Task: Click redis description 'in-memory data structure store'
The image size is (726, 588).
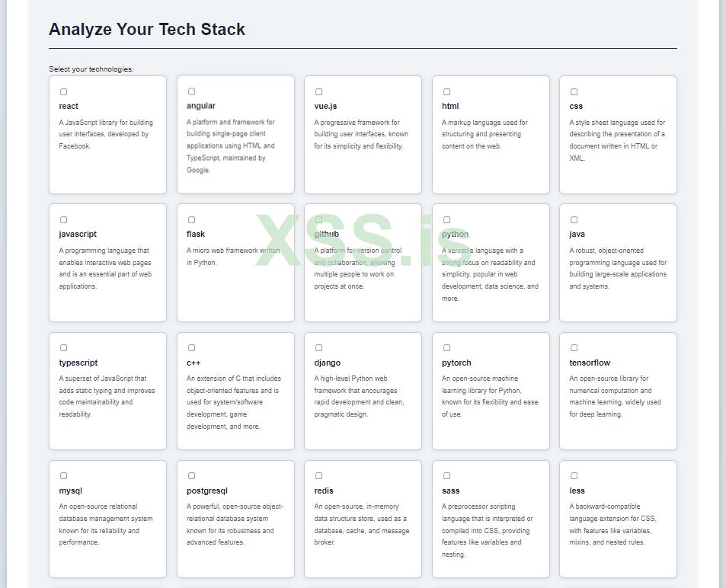Action: 362,524
